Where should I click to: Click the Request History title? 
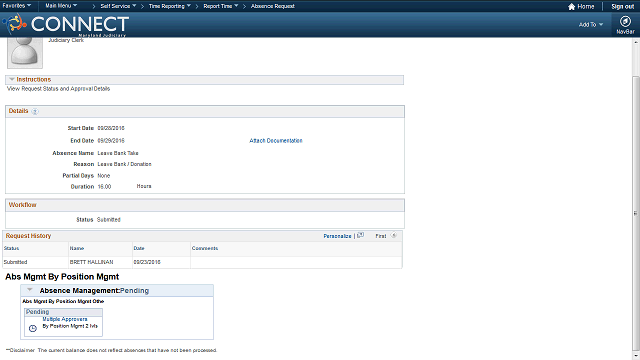[x=28, y=236]
